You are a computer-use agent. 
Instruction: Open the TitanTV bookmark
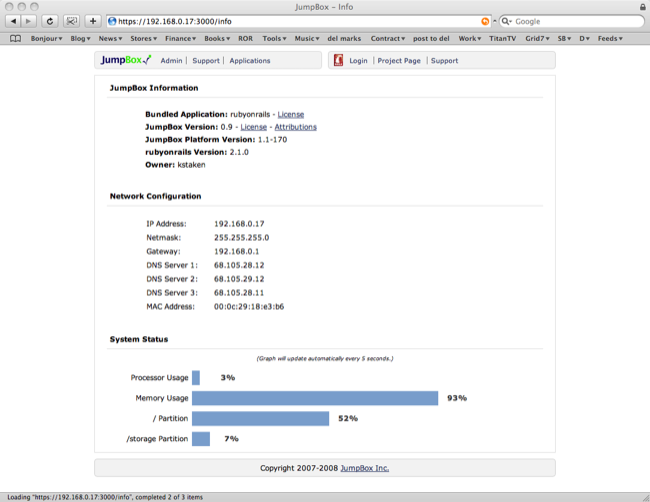point(502,39)
